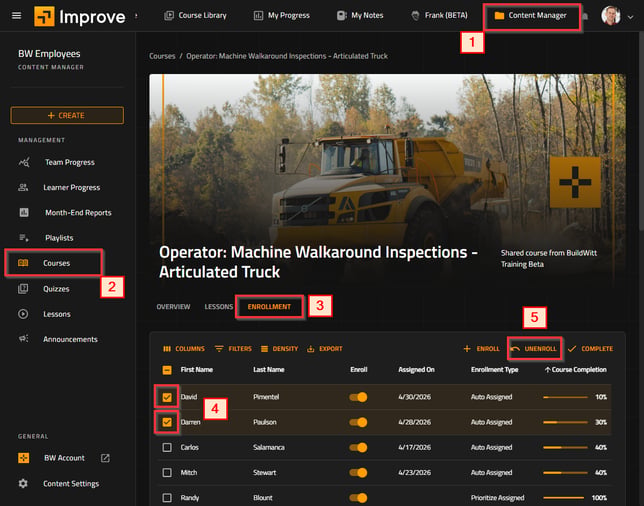Open the FILTERS option
Viewport: 644px width, 506px height.
pyautogui.click(x=233, y=349)
